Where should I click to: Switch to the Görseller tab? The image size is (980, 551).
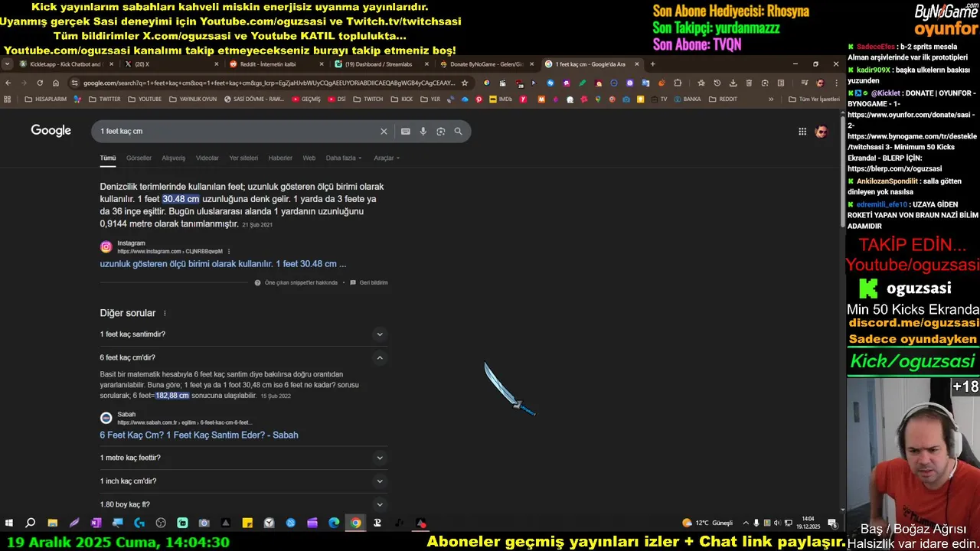(x=139, y=158)
